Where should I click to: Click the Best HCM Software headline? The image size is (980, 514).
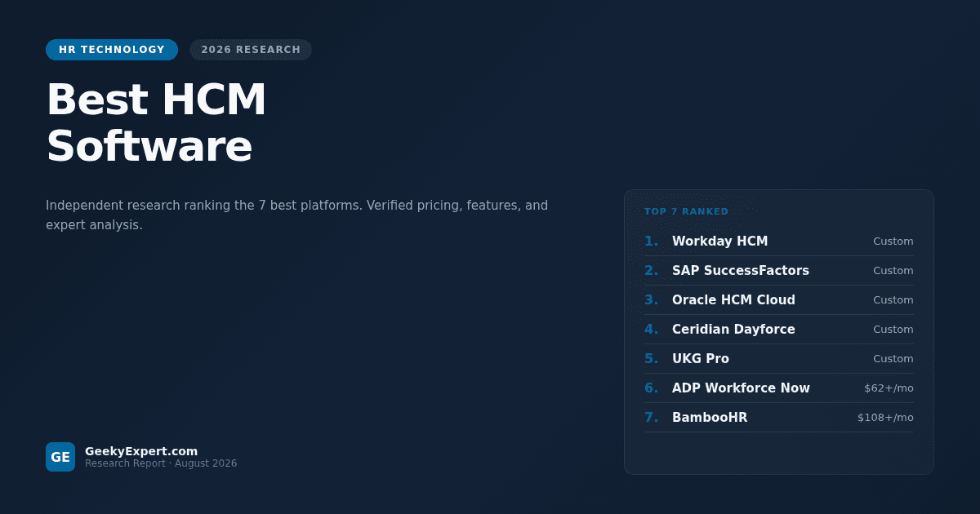pyautogui.click(x=157, y=123)
